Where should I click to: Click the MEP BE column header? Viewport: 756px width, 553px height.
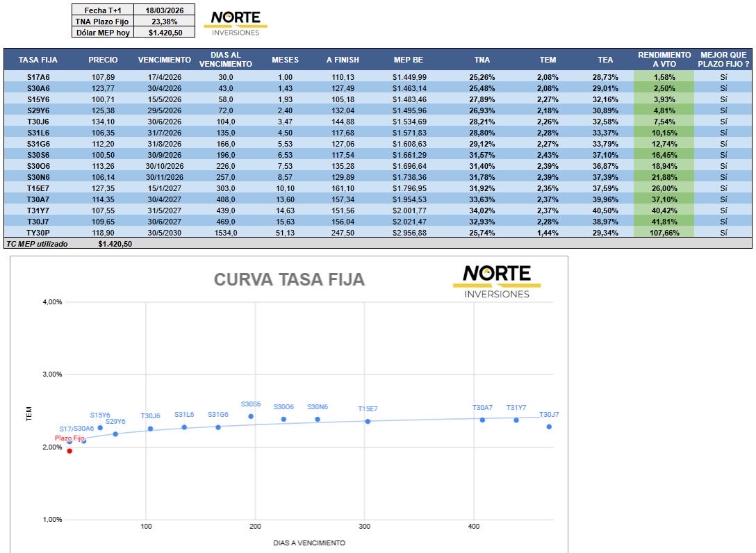click(409, 60)
